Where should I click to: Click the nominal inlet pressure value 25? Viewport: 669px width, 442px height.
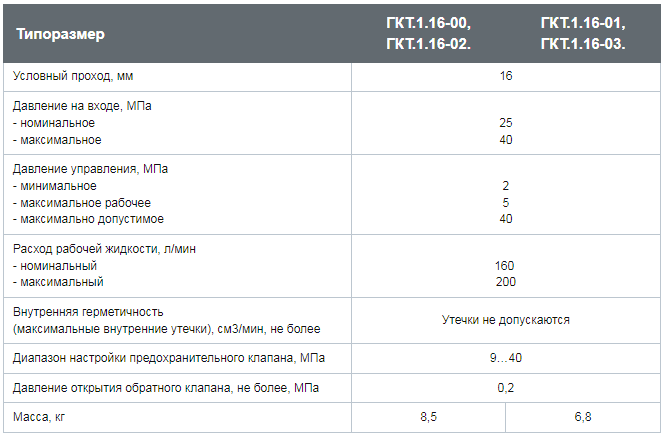pos(506,123)
